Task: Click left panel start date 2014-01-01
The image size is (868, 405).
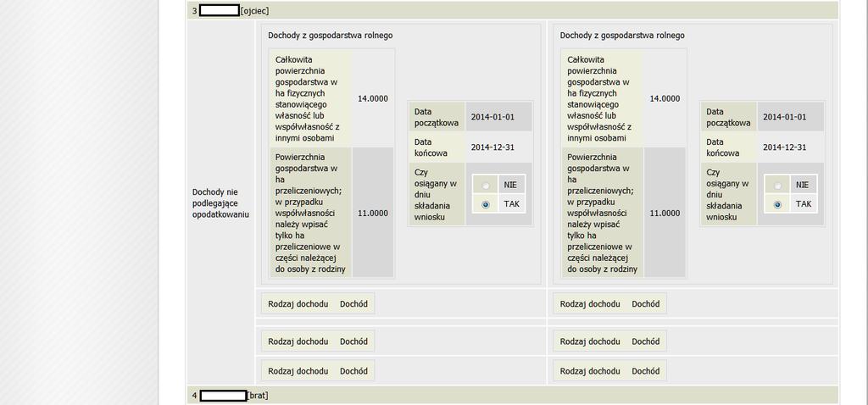Action: pos(492,117)
